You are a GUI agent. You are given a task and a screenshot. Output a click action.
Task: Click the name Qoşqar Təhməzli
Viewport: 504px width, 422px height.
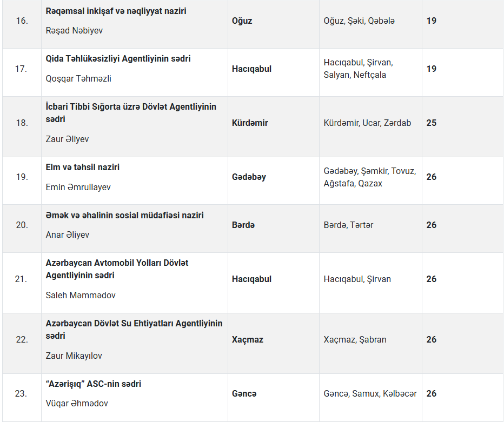pyautogui.click(x=78, y=78)
